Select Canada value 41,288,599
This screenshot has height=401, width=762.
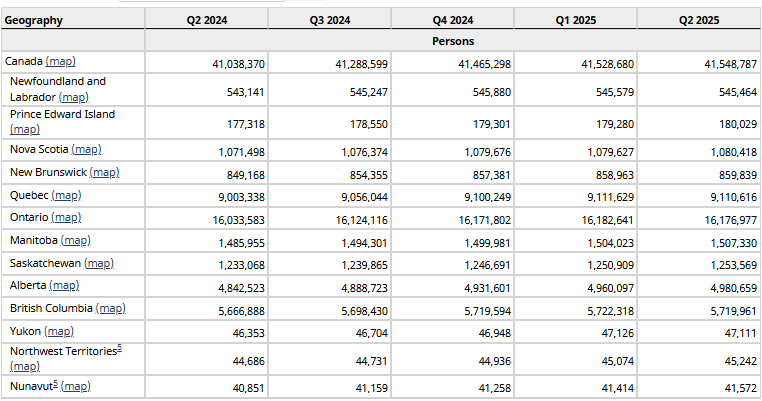pos(362,64)
